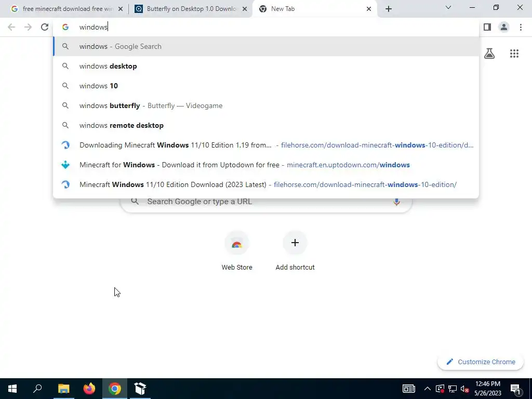Click the voice search microphone
The image size is (532, 399).
click(396, 202)
